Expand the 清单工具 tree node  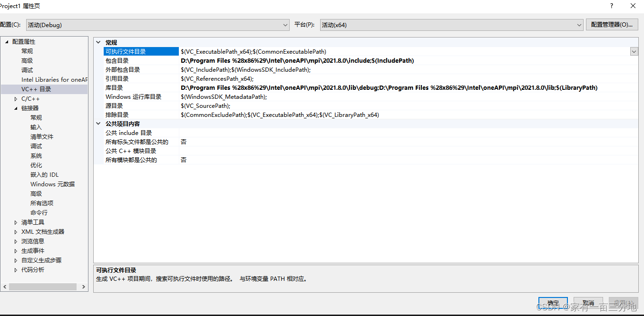(x=15, y=222)
